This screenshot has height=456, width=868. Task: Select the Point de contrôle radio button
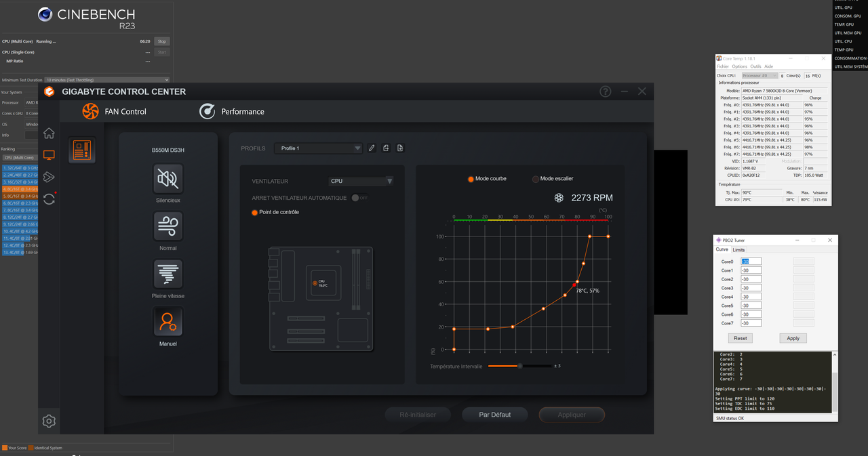point(255,212)
